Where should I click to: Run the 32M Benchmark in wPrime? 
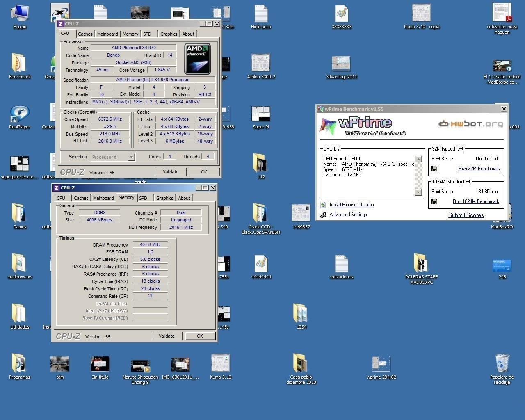(x=479, y=169)
